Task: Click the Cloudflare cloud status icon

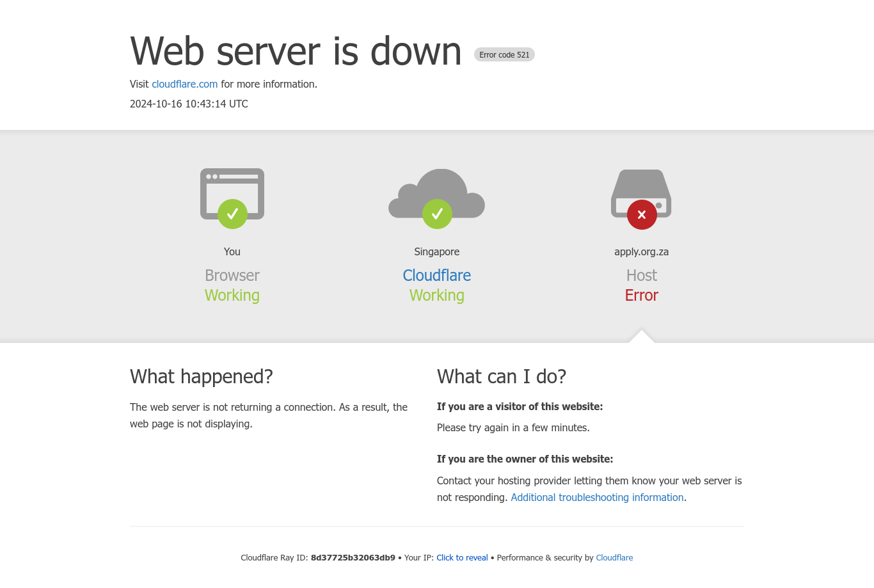Action: [x=437, y=198]
